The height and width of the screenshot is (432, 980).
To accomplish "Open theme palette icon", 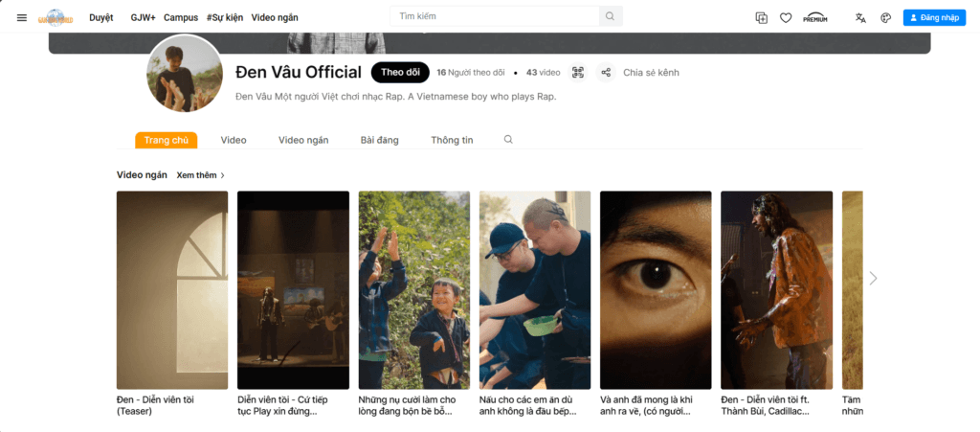I will pyautogui.click(x=885, y=17).
